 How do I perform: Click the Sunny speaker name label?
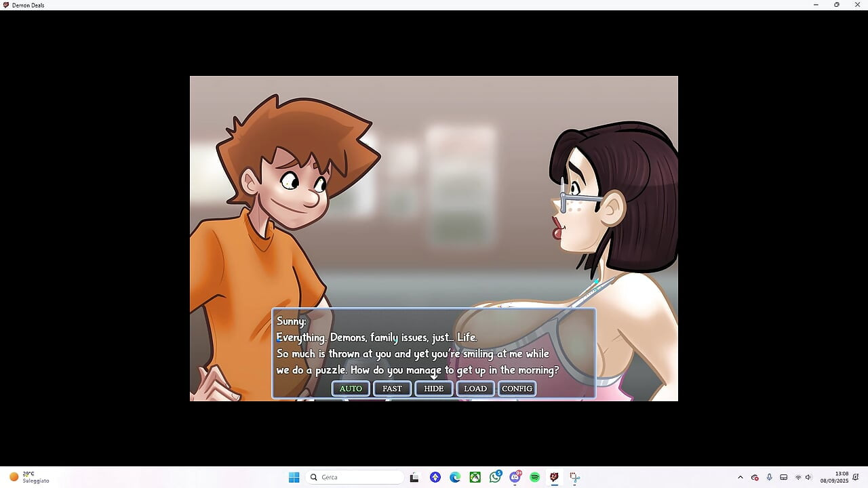[x=291, y=321]
